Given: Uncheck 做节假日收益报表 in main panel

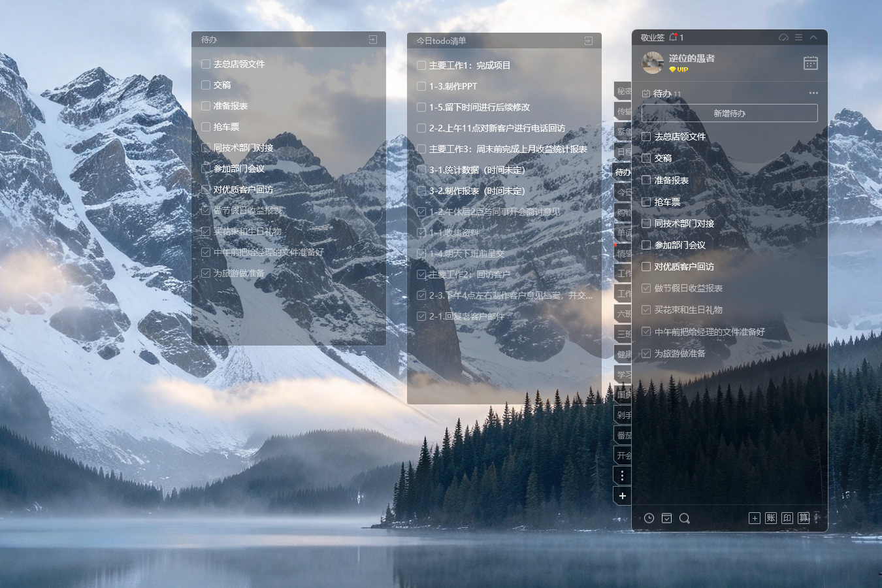Looking at the screenshot, I should (646, 288).
